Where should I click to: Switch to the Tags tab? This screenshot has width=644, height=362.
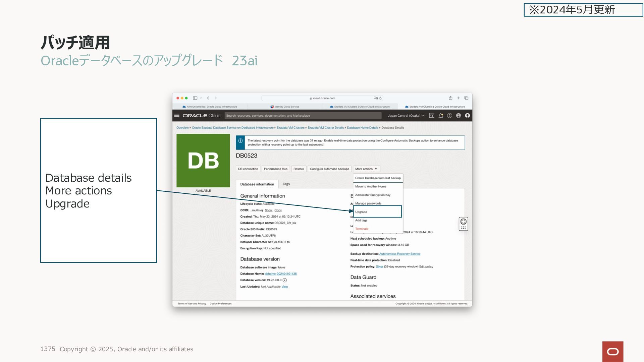tap(286, 184)
